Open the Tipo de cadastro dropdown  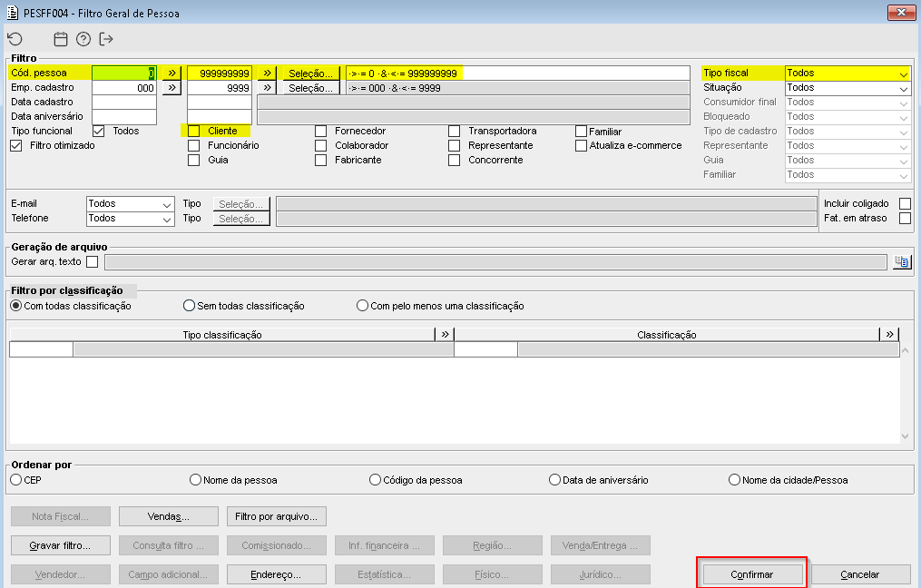pos(848,131)
